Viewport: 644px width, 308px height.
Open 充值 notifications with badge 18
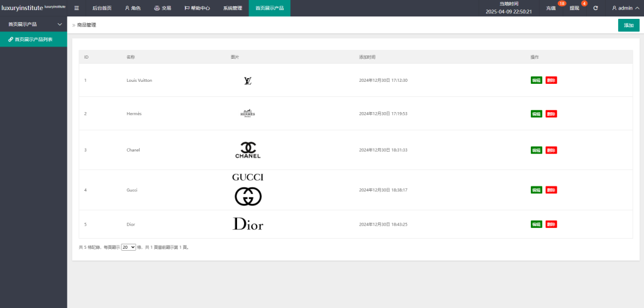point(551,8)
